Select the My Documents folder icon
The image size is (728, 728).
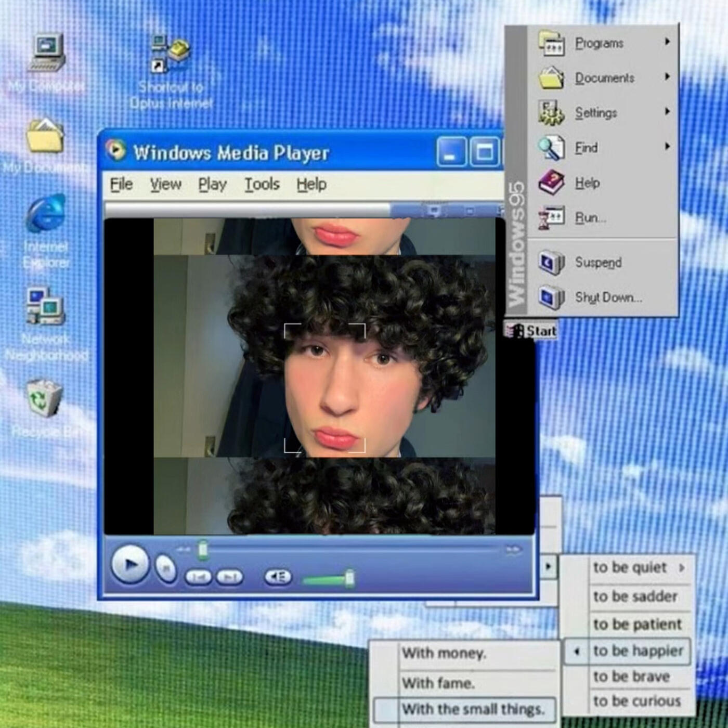click(45, 135)
